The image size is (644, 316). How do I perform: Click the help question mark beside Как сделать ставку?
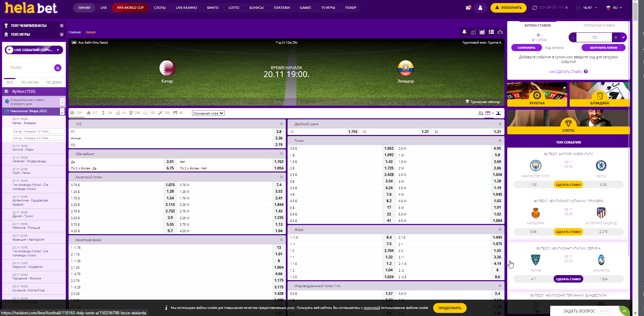click(x=586, y=72)
